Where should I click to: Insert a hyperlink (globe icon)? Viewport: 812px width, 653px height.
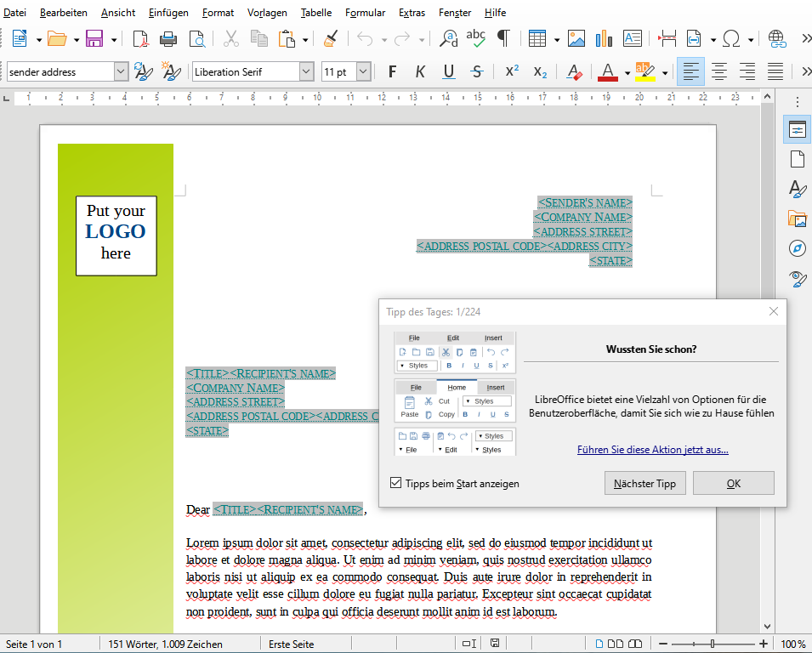click(x=777, y=39)
